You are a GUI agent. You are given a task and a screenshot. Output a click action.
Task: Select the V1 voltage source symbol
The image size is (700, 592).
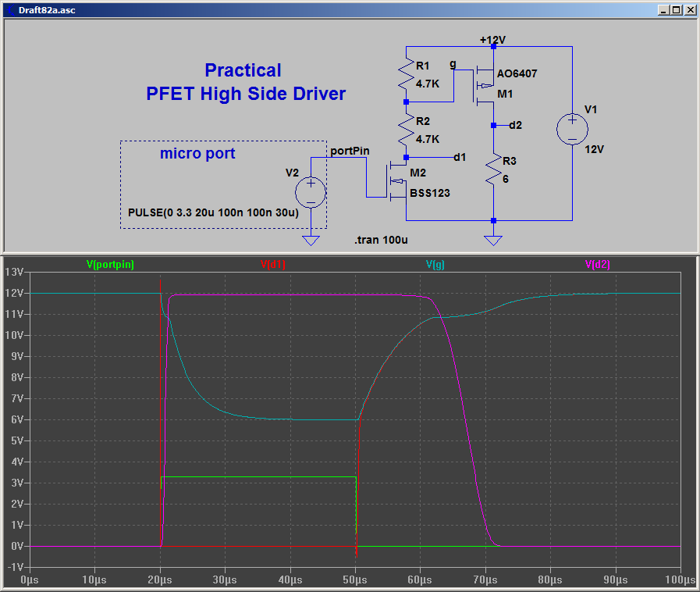(x=572, y=129)
